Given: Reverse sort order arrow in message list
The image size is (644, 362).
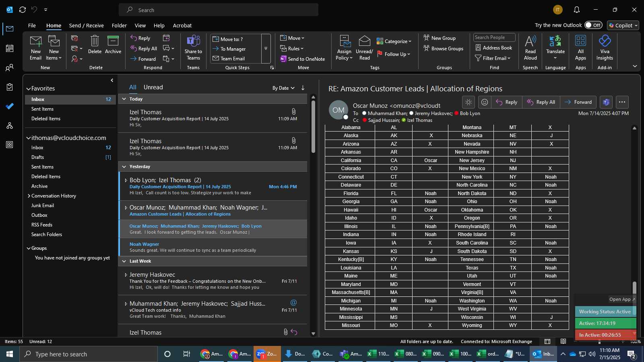Looking at the screenshot, I should coord(303,88).
